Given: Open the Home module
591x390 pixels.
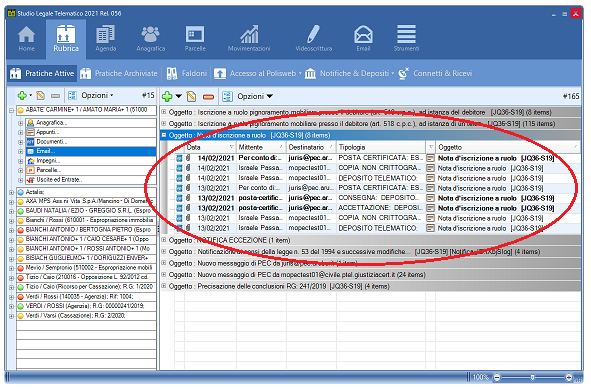Looking at the screenshot, I should [x=26, y=38].
